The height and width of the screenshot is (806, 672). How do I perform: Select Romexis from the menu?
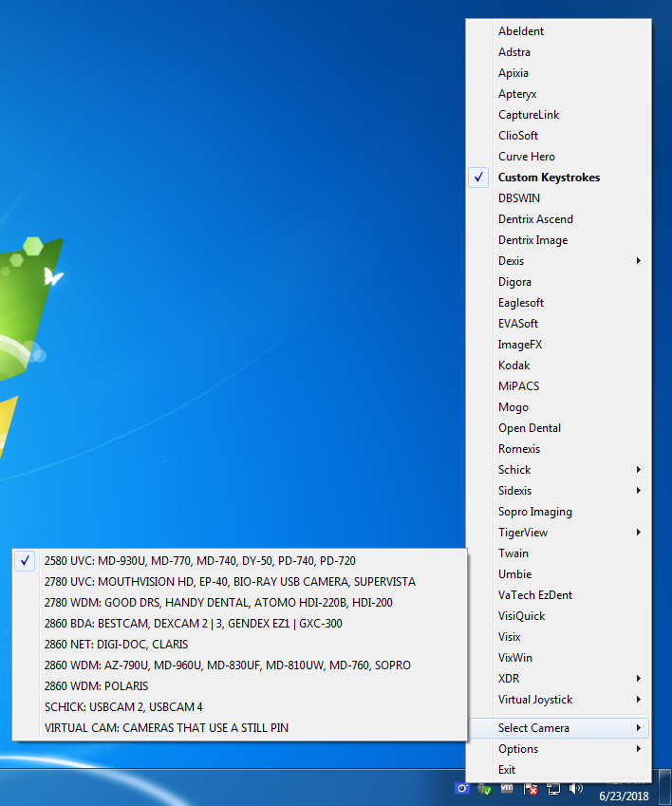[558, 449]
